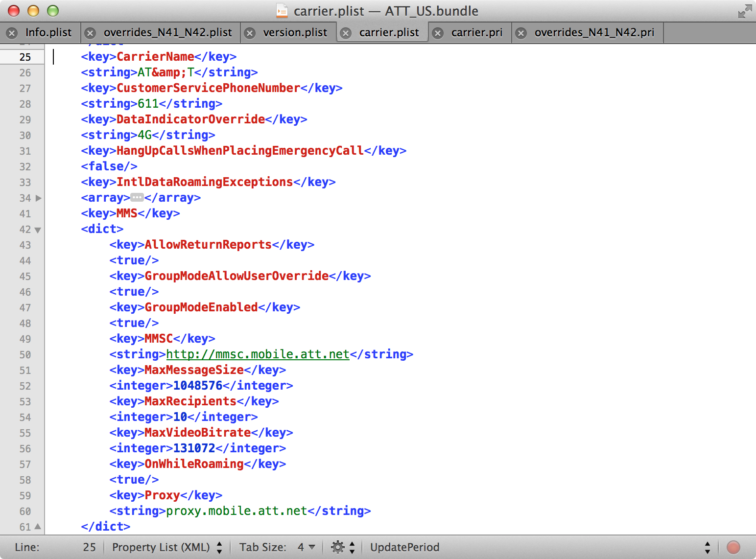Click the OnWhileRoaming key text
This screenshot has width=756, height=559.
tap(194, 464)
